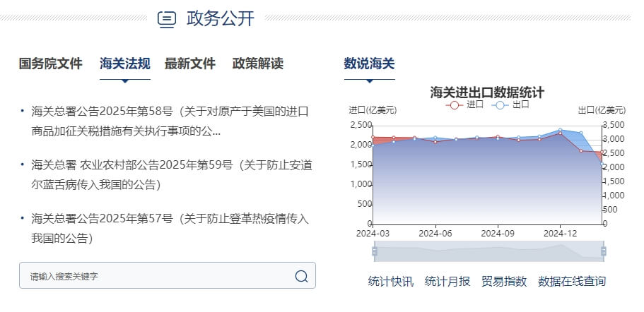Toggle 出口 legend series in chart
Screen dimensions: 644x312
click(510, 104)
